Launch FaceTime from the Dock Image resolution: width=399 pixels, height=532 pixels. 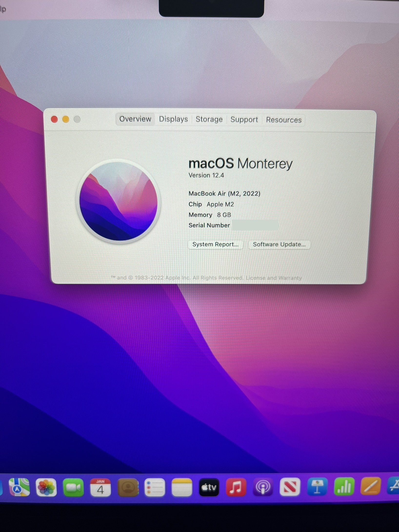pos(73,487)
